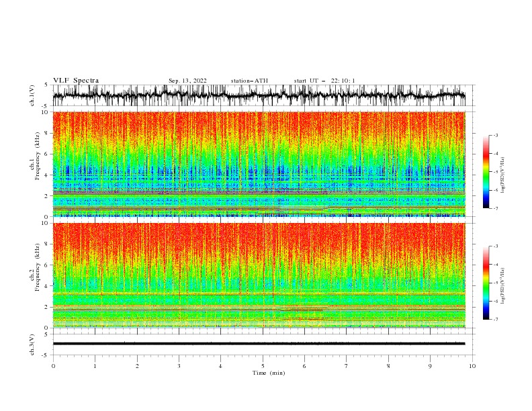
Task: Click the "2" kHz tick on ch.2 axis
Action: tap(47, 307)
